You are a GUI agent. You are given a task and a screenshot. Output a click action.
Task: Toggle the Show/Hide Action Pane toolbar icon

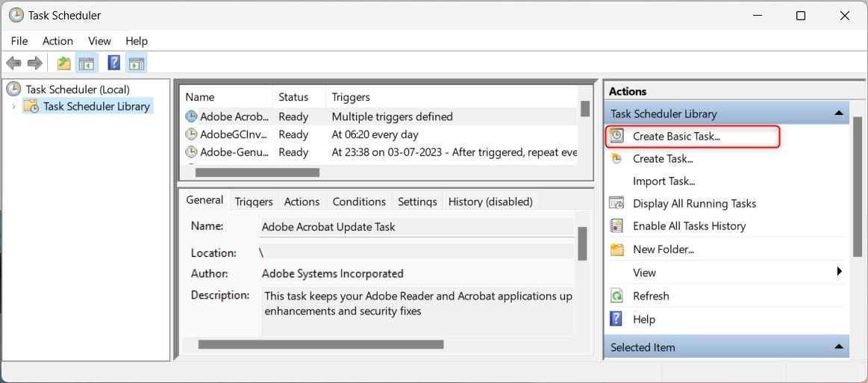pos(136,63)
